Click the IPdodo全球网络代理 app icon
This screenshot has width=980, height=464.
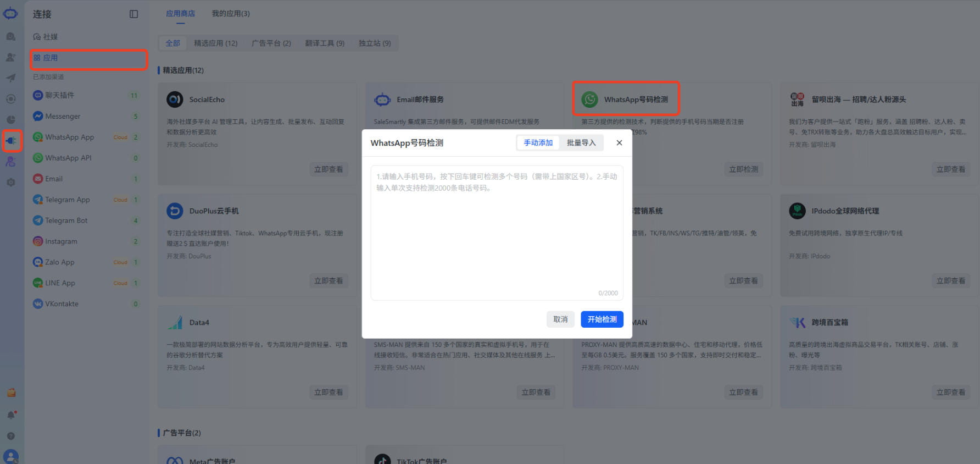point(797,211)
